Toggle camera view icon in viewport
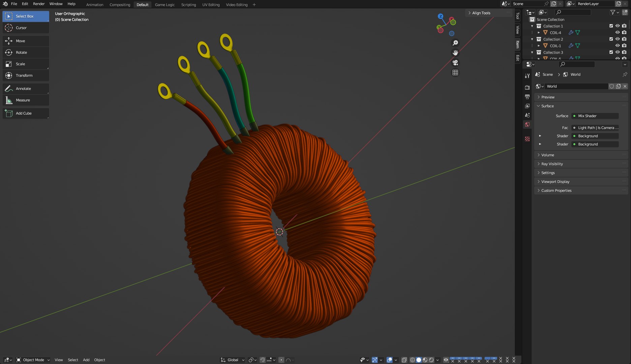This screenshot has height=364, width=631. coord(455,63)
